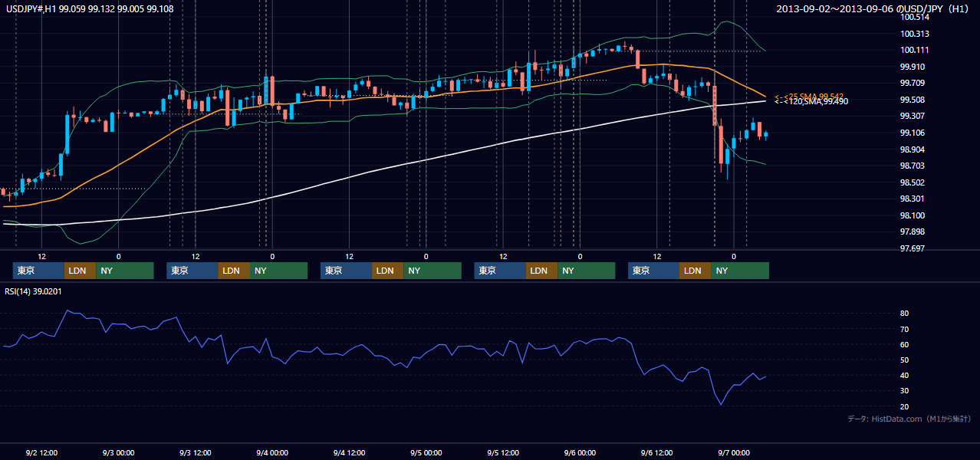
Task: Click the 100.313 price axis value
Action: click(915, 34)
